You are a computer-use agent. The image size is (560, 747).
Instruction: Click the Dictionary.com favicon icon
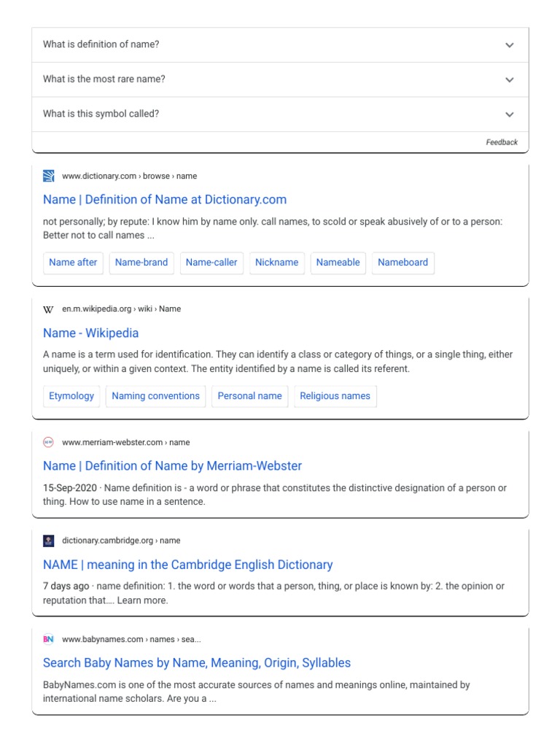49,176
